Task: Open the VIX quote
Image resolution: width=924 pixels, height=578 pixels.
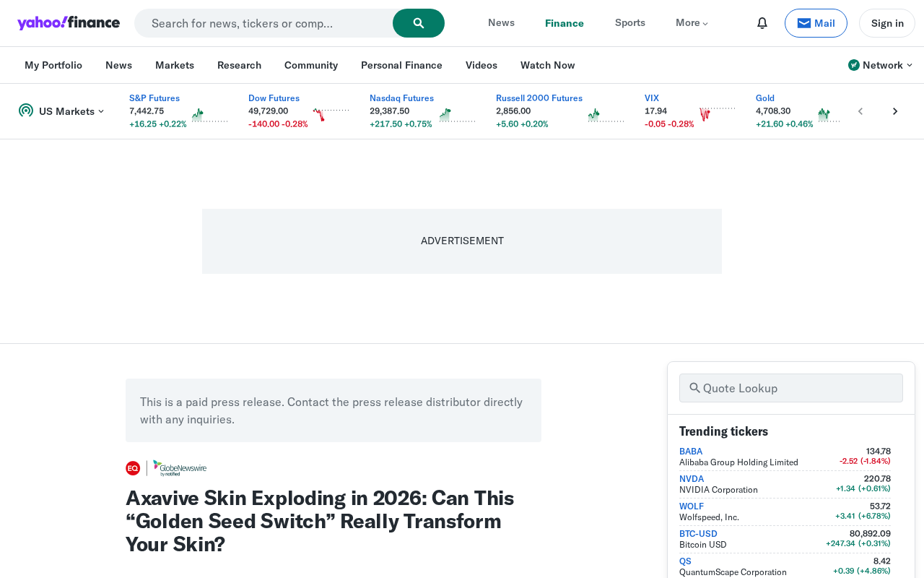Action: click(652, 98)
